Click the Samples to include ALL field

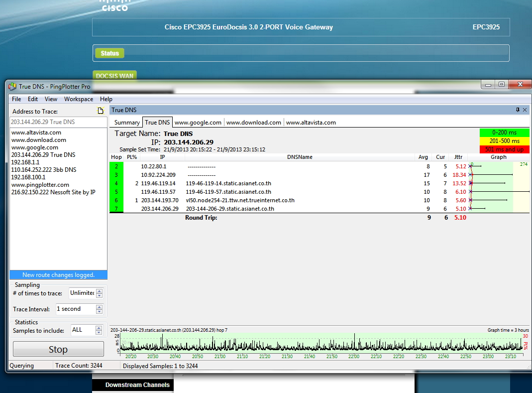pos(83,330)
